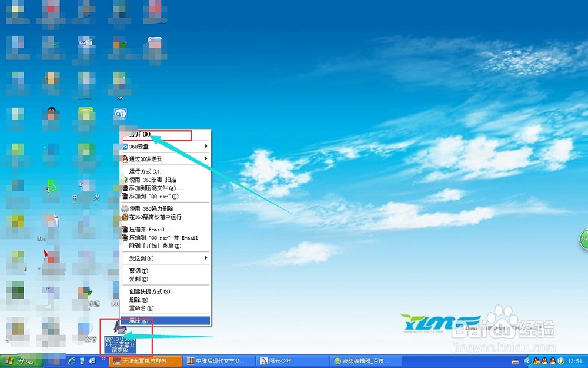This screenshot has width=588, height=368.
Task: Select 在360隔离沙箱中运行 entry
Action: [x=165, y=217]
